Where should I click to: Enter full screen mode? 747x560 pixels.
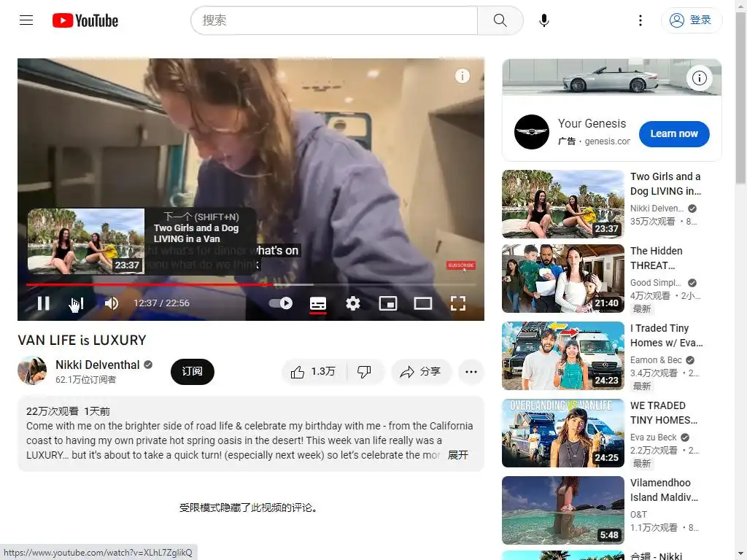click(x=458, y=303)
